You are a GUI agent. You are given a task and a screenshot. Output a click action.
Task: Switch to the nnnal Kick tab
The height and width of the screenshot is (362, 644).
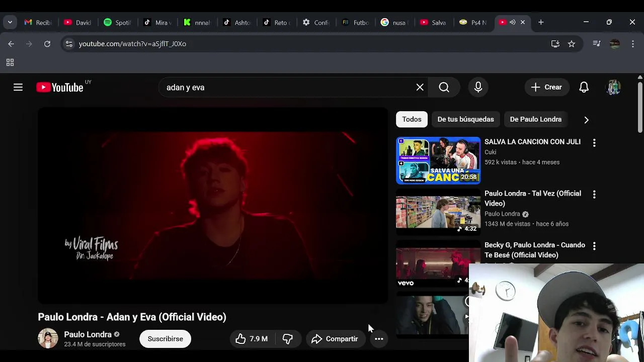(x=197, y=22)
